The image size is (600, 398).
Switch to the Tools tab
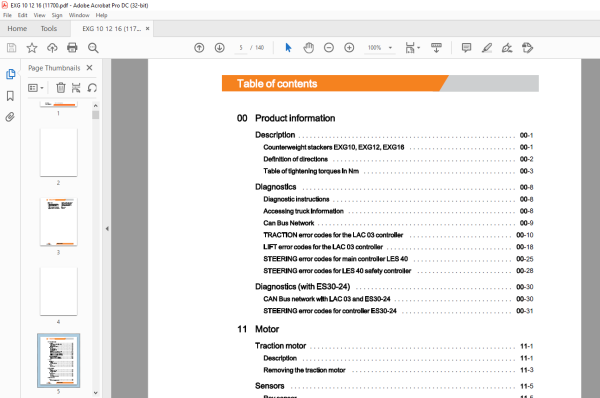coord(49,29)
